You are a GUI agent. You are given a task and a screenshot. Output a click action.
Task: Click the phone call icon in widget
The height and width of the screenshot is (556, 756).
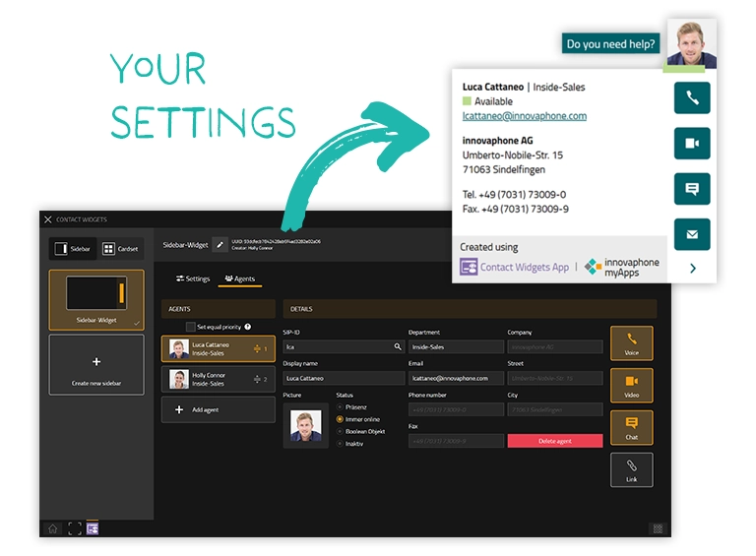pos(692,98)
